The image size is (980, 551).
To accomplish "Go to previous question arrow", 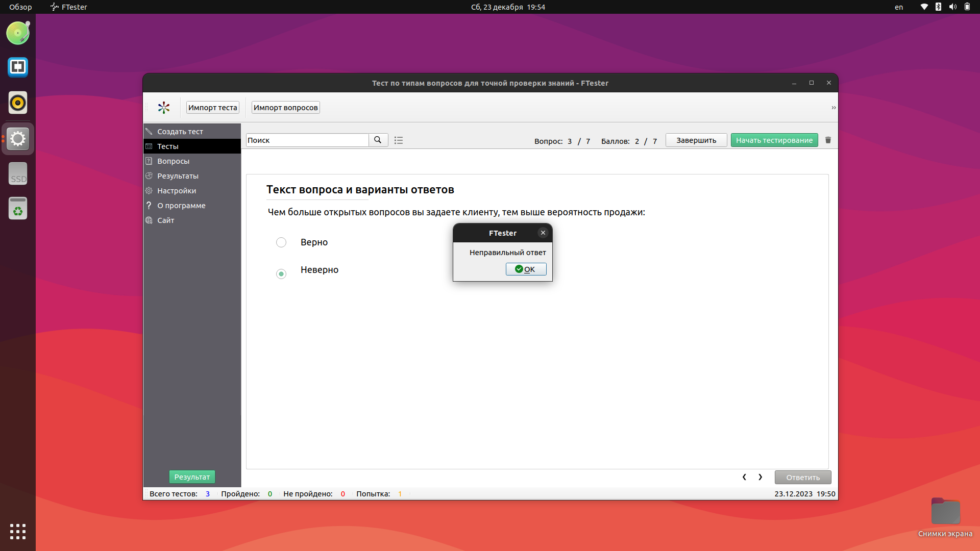I will pos(744,477).
